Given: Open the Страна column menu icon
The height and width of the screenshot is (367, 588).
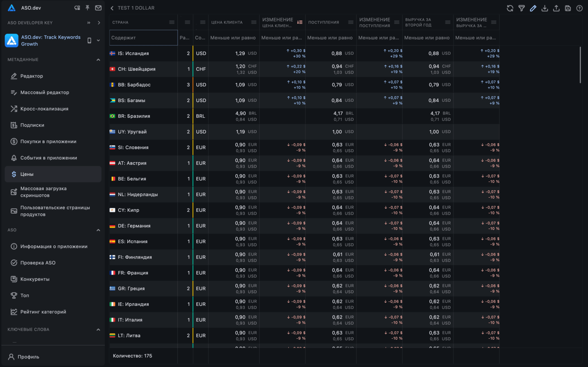Looking at the screenshot, I should 172,22.
